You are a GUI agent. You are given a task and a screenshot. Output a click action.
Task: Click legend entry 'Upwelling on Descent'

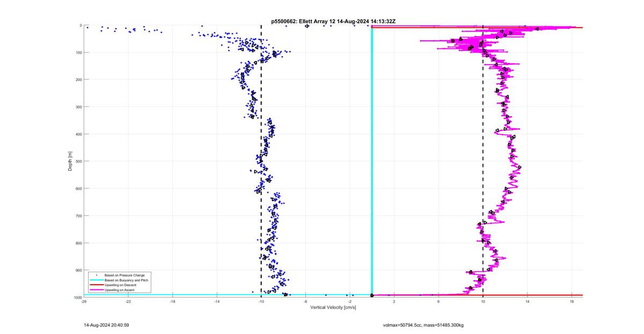[120, 285]
